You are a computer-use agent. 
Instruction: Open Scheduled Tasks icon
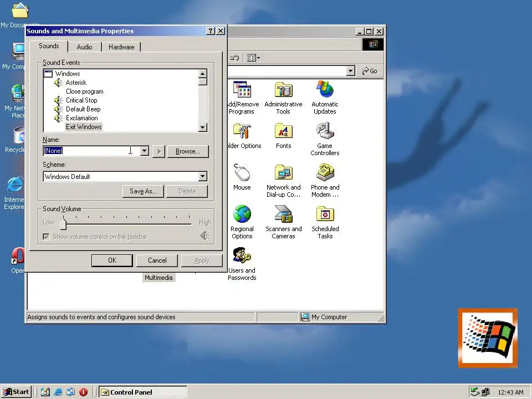325,214
